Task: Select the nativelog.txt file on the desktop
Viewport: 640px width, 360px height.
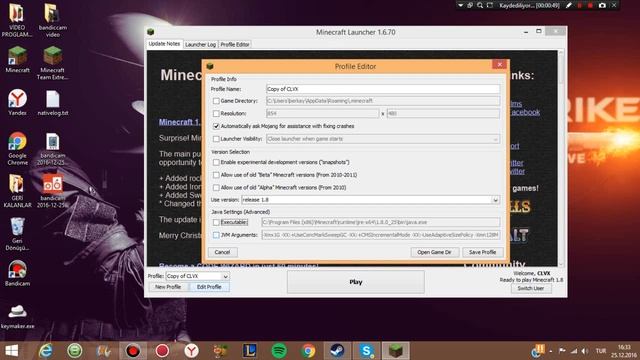Action: (53, 102)
